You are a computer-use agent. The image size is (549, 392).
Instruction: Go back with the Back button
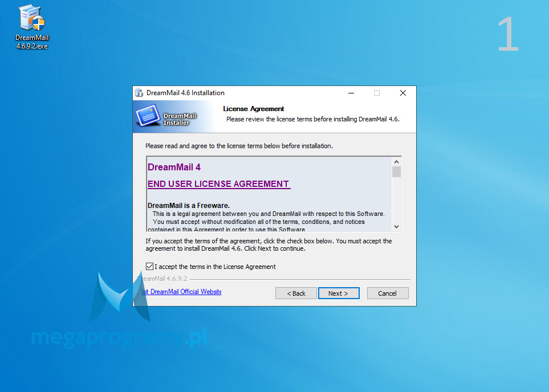tap(296, 293)
